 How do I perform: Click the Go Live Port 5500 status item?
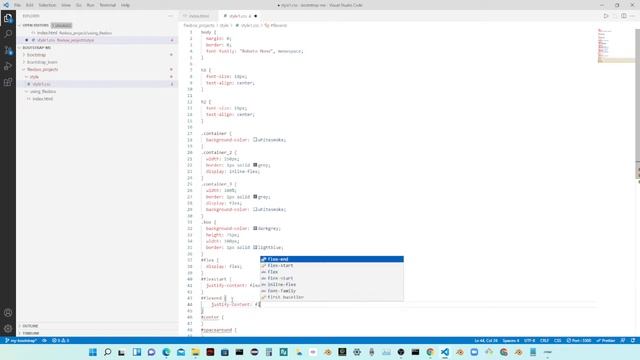[x=579, y=340]
